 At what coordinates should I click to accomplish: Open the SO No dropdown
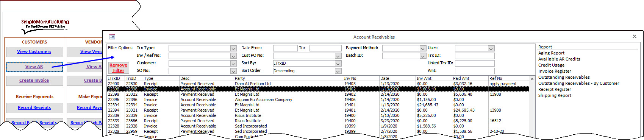point(233,71)
